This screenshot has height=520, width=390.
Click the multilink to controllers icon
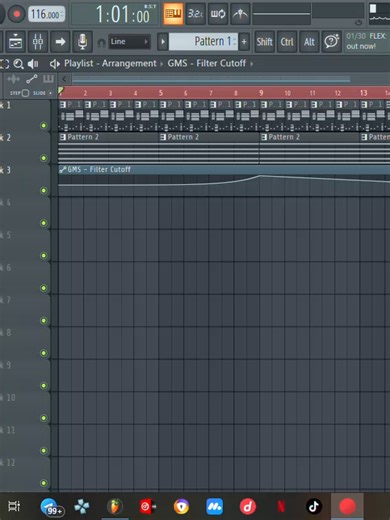[240, 14]
